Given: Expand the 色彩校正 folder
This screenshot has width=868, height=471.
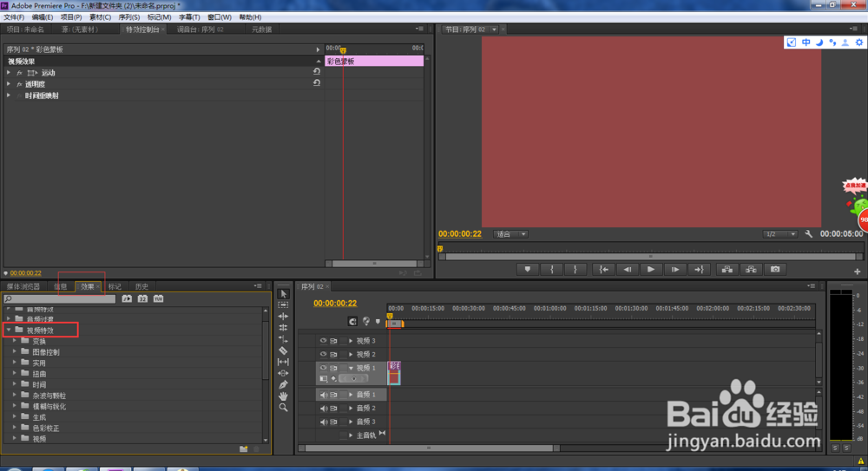Looking at the screenshot, I should coord(15,428).
